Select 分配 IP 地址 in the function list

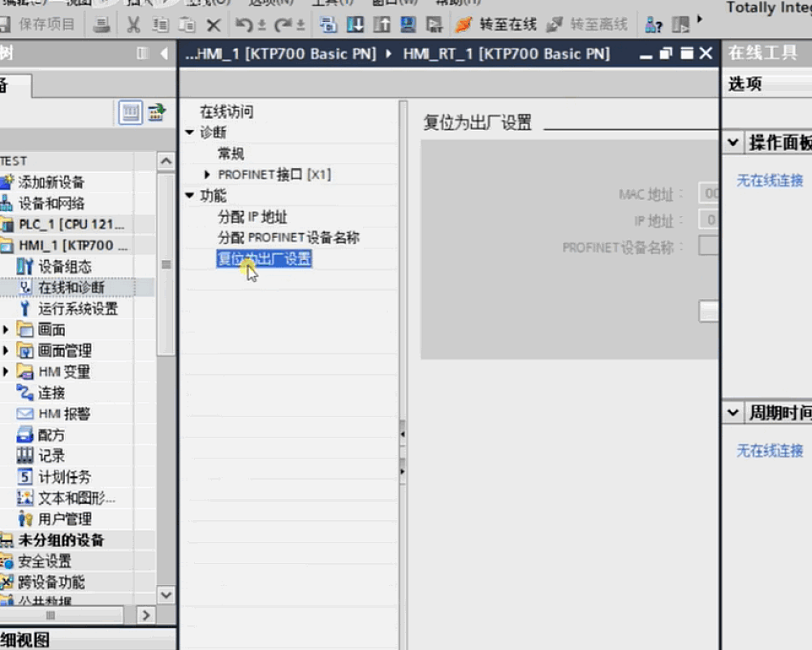click(x=253, y=217)
